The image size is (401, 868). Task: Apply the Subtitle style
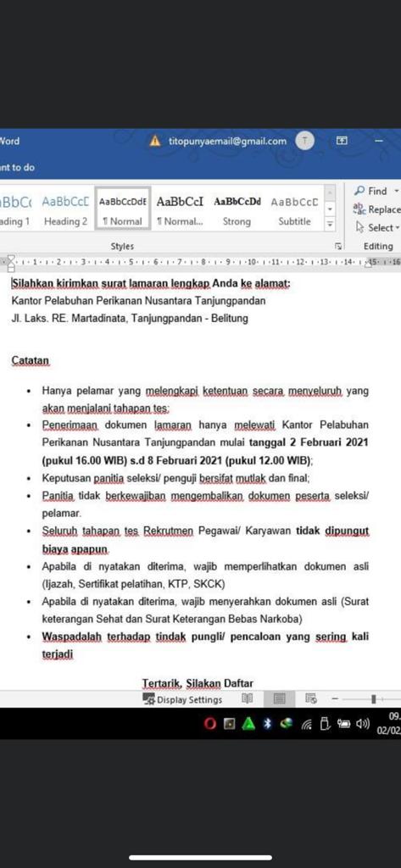coord(294,210)
